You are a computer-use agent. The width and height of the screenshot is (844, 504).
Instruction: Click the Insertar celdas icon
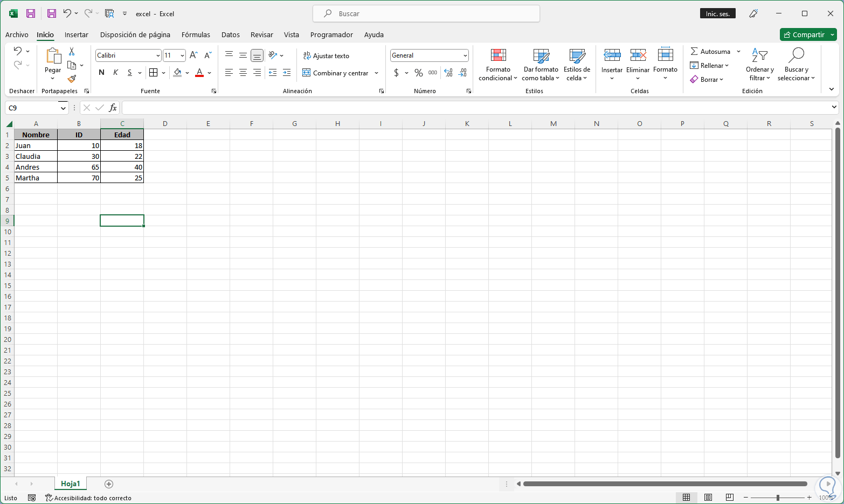pyautogui.click(x=612, y=55)
